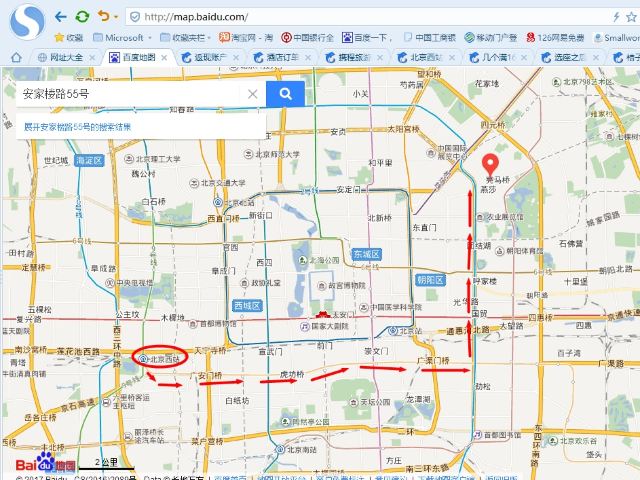Click the 国家大剧院 map icon
Screen dimensions: 640x480
304,327
